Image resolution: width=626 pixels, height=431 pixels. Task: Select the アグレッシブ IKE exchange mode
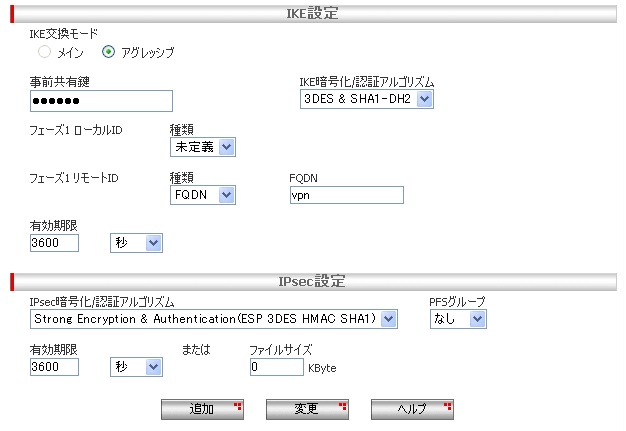tap(109, 51)
